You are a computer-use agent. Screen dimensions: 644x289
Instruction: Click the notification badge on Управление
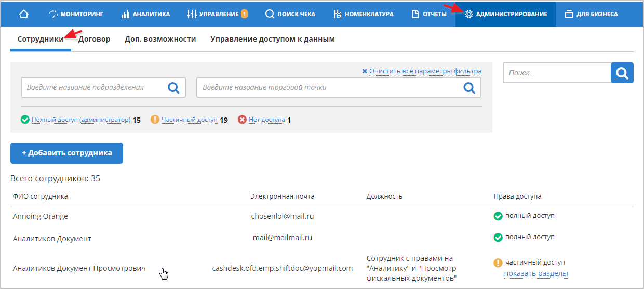pyautogui.click(x=244, y=14)
